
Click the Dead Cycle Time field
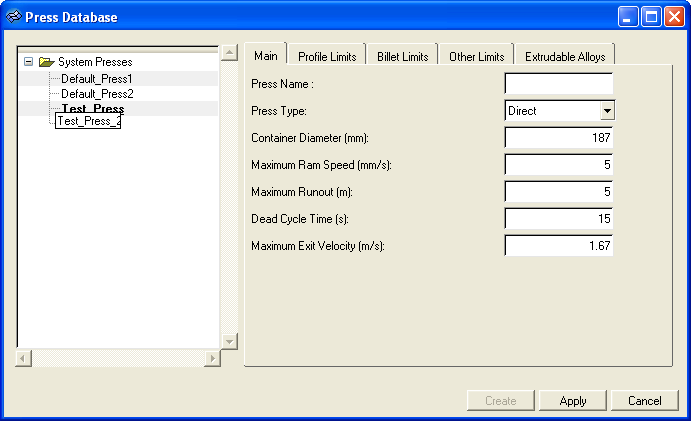[558, 218]
